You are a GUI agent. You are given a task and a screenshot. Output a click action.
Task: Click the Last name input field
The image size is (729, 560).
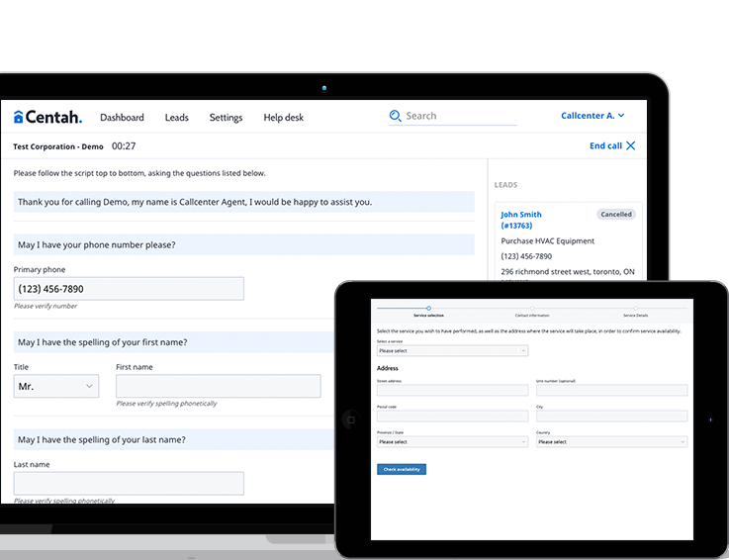129,484
